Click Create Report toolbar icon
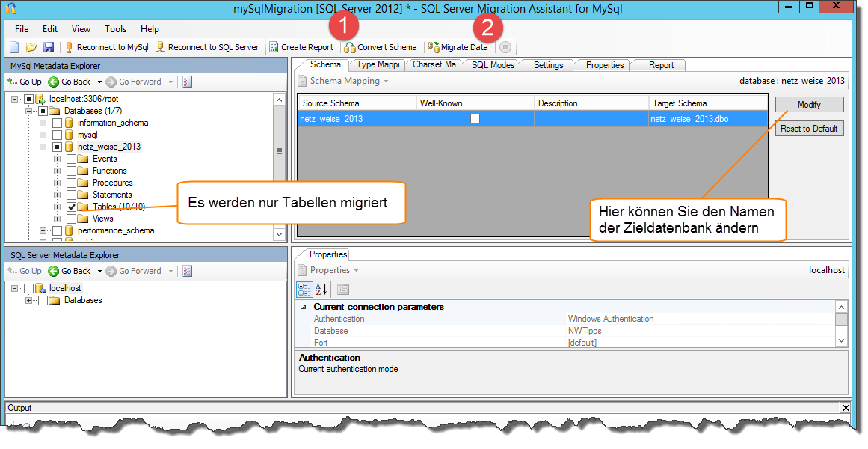868x449 pixels. point(301,47)
